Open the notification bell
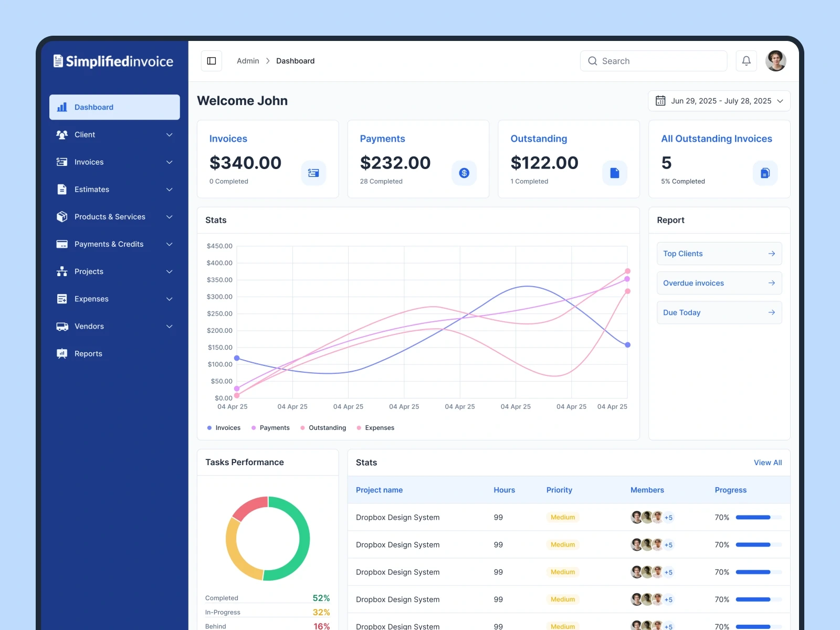 tap(746, 61)
